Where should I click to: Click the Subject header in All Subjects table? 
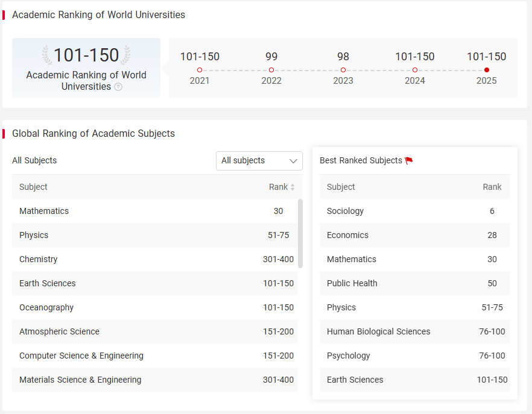tap(33, 187)
